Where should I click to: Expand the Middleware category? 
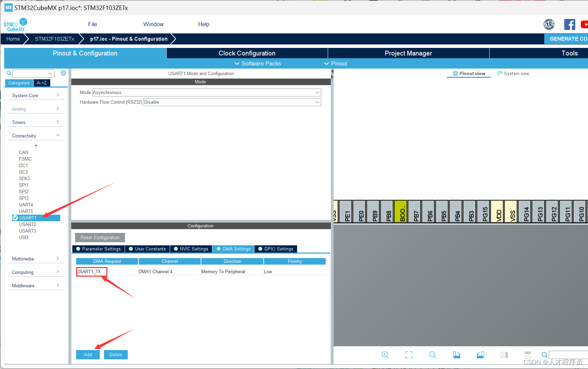point(35,286)
